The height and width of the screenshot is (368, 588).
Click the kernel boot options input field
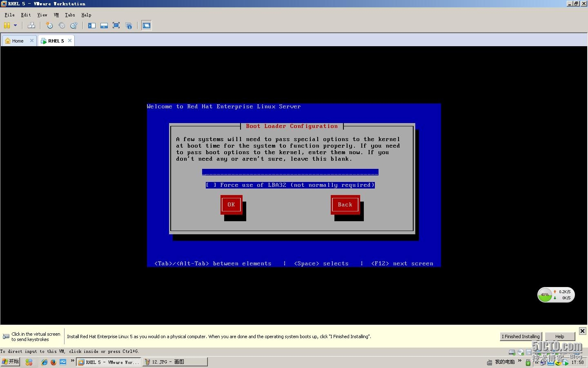290,172
